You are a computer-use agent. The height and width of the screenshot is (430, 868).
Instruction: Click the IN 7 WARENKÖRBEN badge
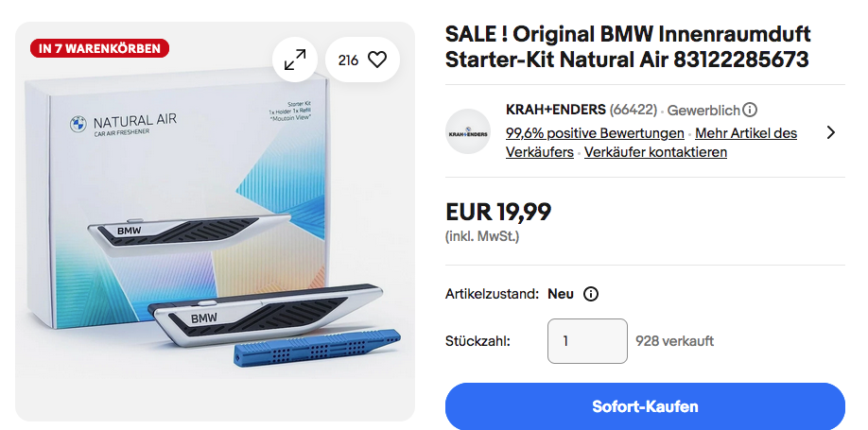coord(100,47)
